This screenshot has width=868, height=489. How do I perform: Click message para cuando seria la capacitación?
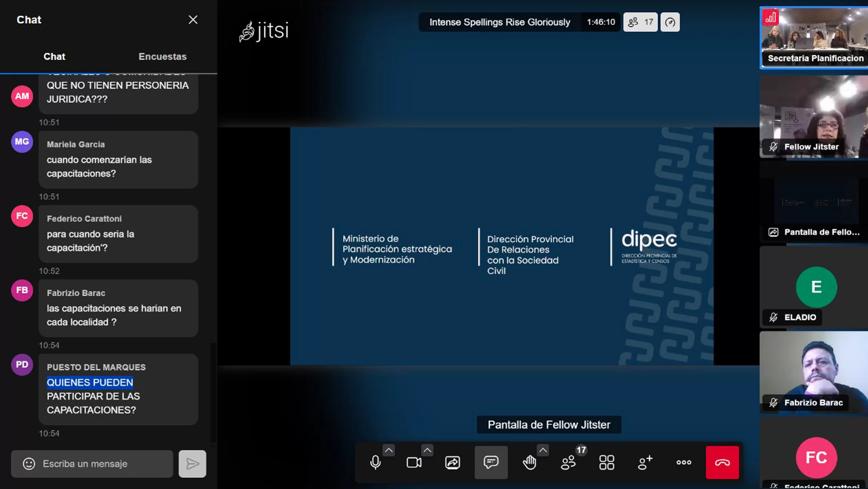[x=90, y=241]
